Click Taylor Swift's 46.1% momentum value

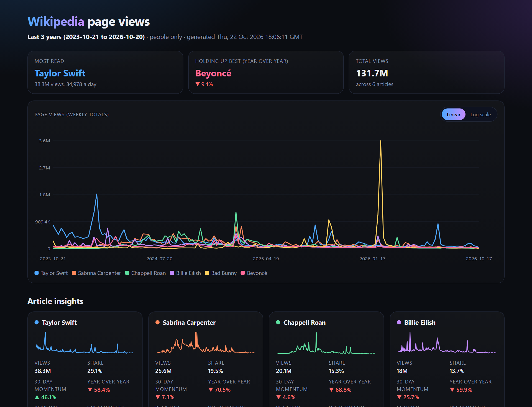tap(45, 397)
